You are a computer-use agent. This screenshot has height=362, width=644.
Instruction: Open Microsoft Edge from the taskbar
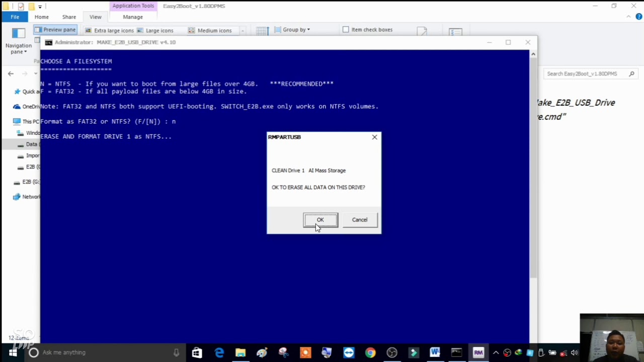[x=219, y=352]
